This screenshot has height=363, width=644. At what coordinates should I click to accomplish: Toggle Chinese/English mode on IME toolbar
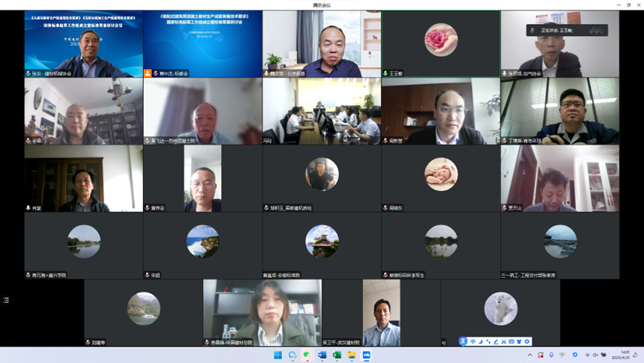472,341
